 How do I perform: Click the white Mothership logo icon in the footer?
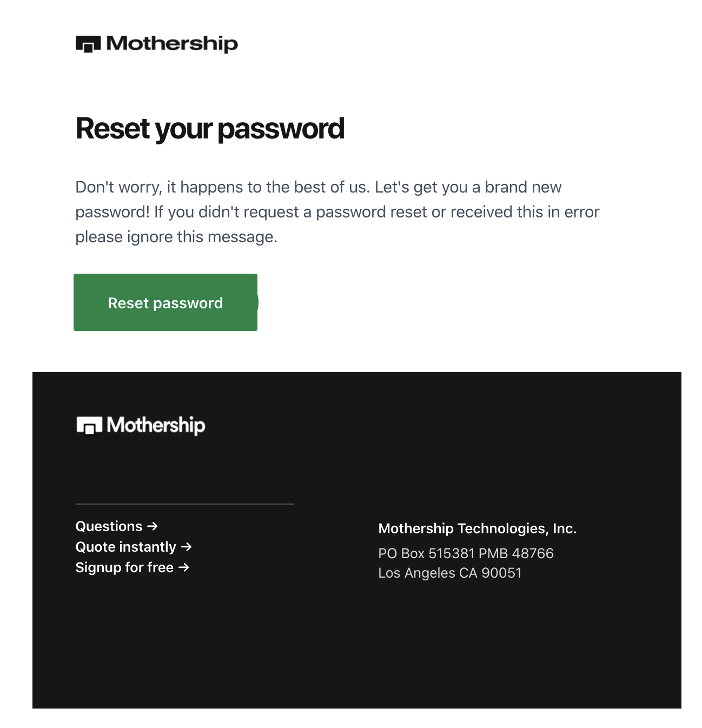point(89,426)
